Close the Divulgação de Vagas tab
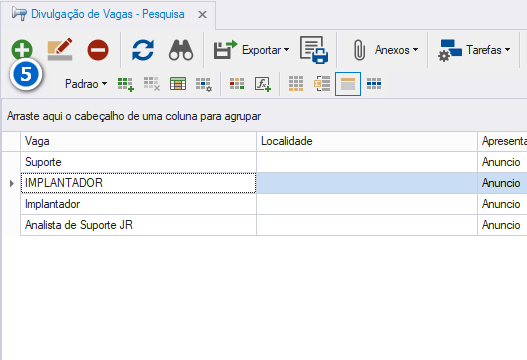This screenshot has height=360, width=527. point(202,14)
